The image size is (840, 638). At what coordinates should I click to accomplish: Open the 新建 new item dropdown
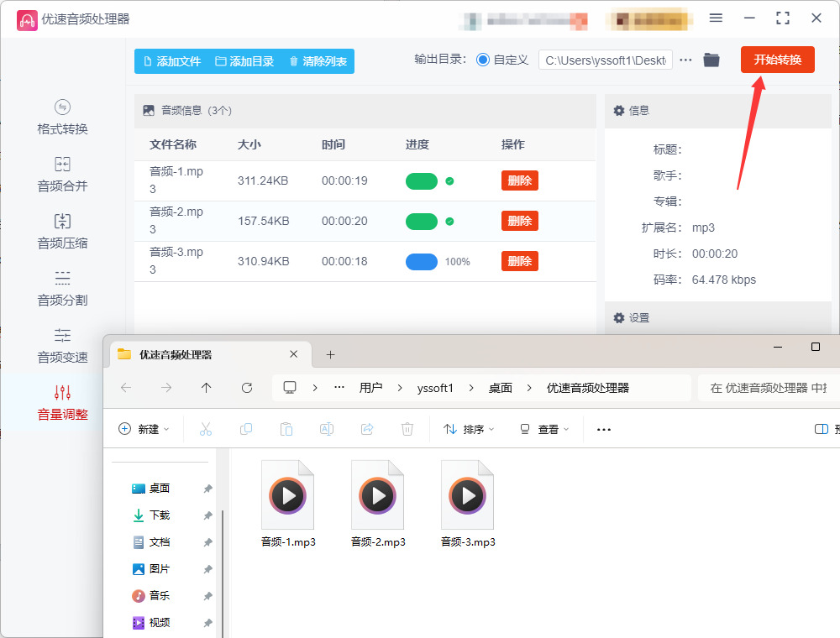pyautogui.click(x=144, y=429)
